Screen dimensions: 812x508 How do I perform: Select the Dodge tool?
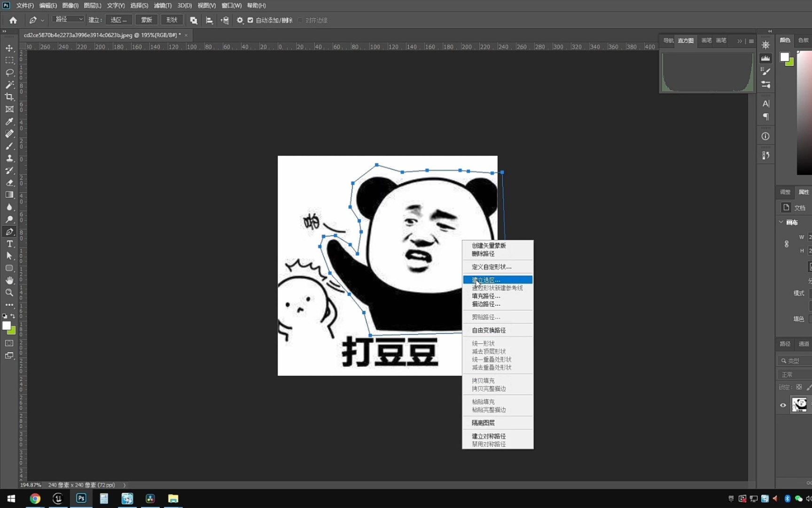pyautogui.click(x=9, y=219)
